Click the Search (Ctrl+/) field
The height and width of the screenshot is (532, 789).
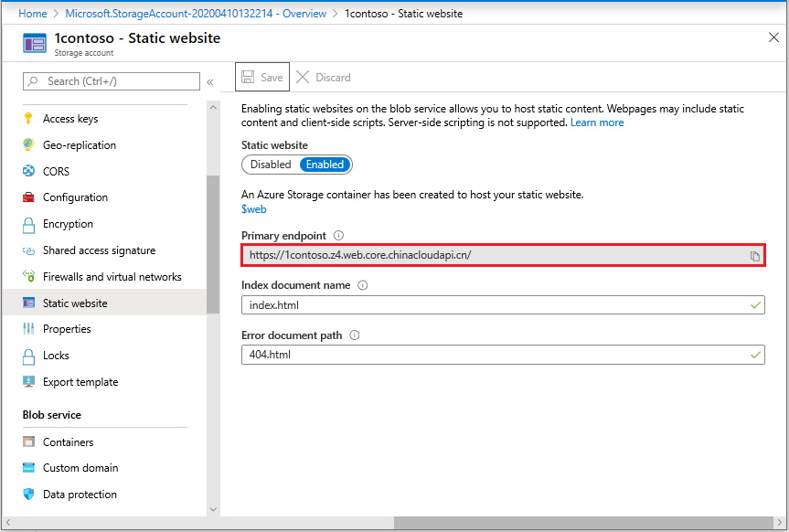point(111,81)
